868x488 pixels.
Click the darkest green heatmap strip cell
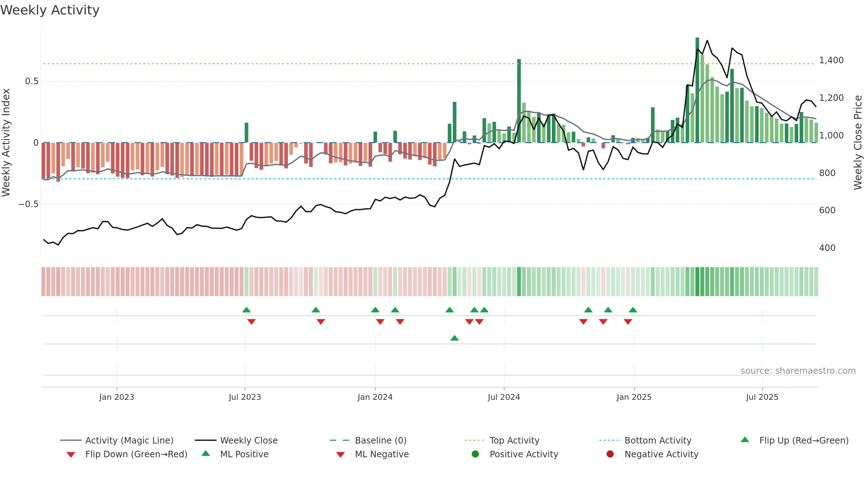point(697,282)
